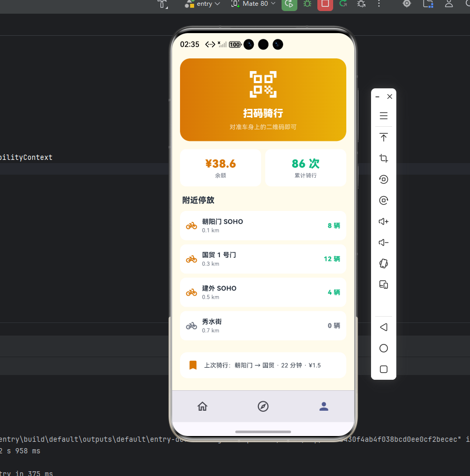Switch to the Profile tab in the bottom navigation
The height and width of the screenshot is (476, 470).
(324, 406)
